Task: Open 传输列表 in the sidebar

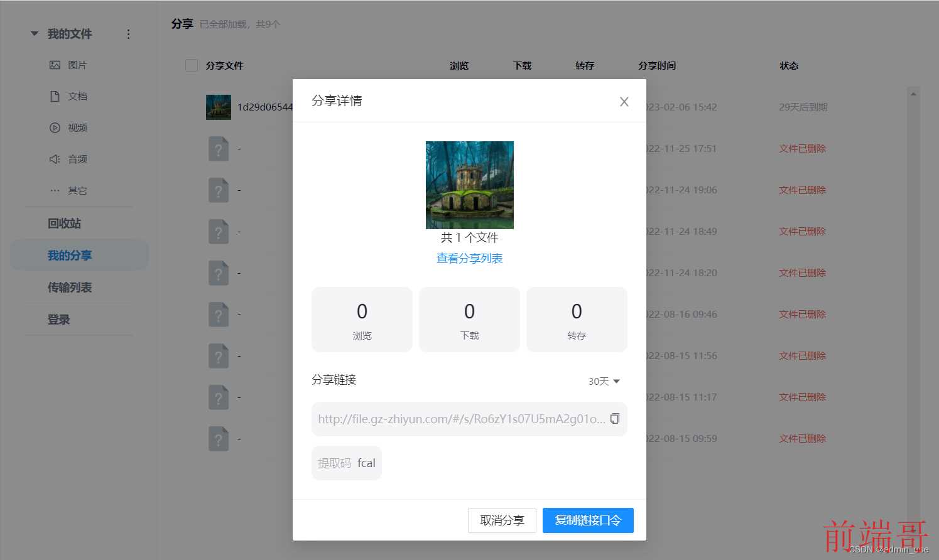Action: tap(70, 288)
